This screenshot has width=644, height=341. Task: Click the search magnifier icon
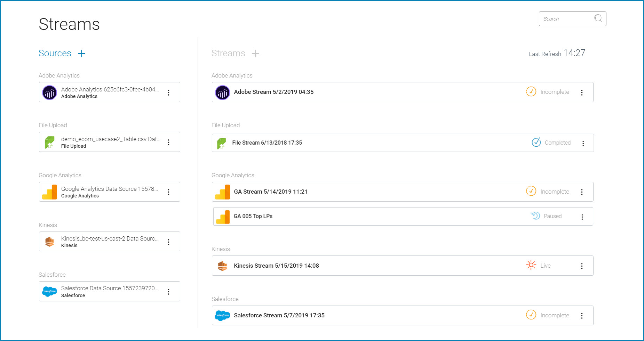(598, 18)
